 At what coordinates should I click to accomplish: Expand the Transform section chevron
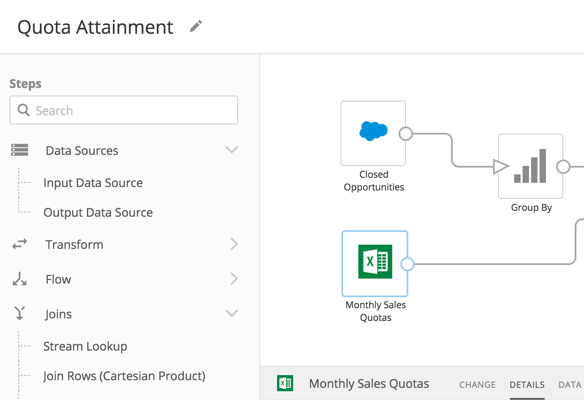234,244
